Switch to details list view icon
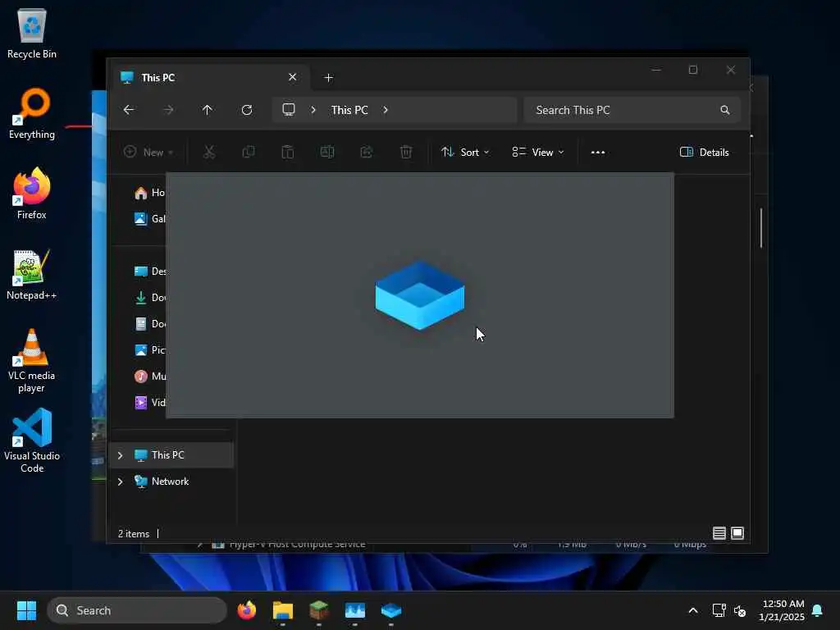 pyautogui.click(x=719, y=533)
